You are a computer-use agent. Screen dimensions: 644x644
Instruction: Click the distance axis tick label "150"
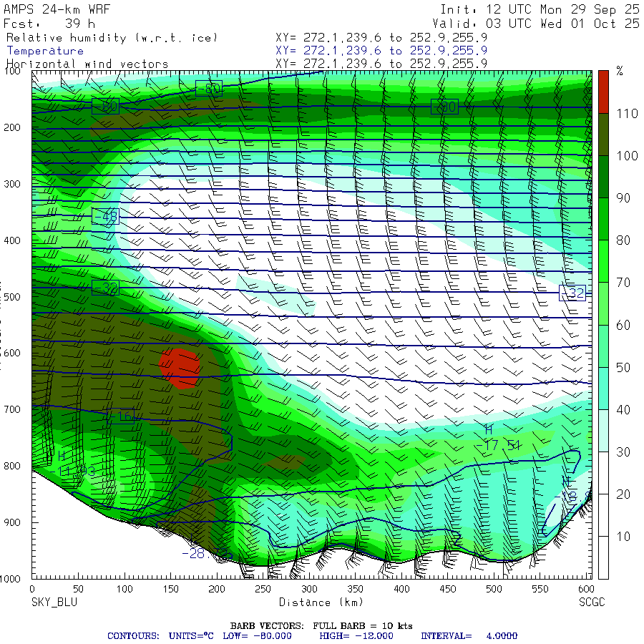tap(170, 589)
